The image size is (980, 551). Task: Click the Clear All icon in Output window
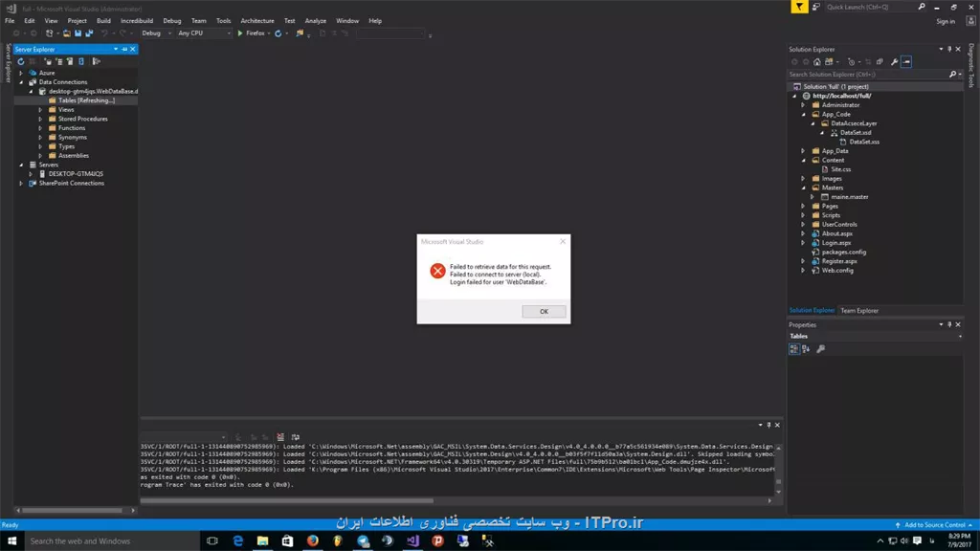[280, 436]
